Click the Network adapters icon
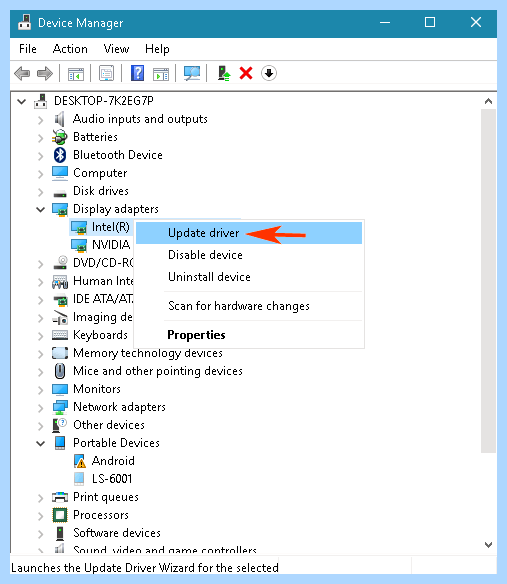This screenshot has width=507, height=584. 60,407
